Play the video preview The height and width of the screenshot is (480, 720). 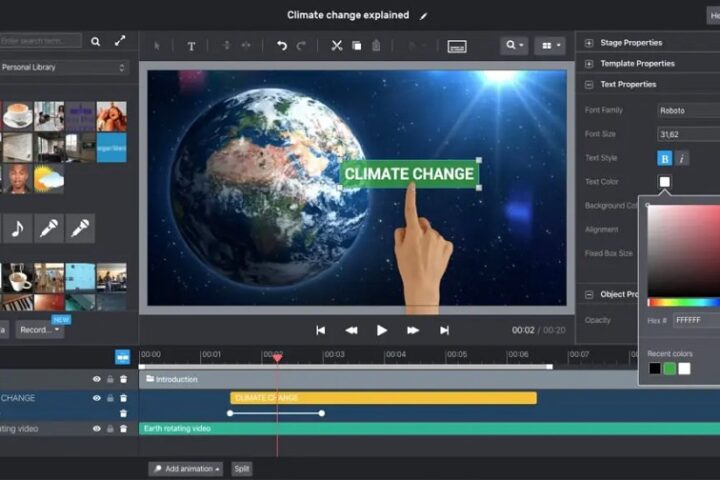382,330
